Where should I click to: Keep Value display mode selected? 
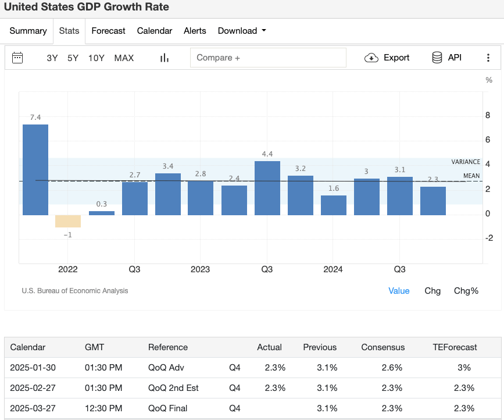click(x=399, y=291)
